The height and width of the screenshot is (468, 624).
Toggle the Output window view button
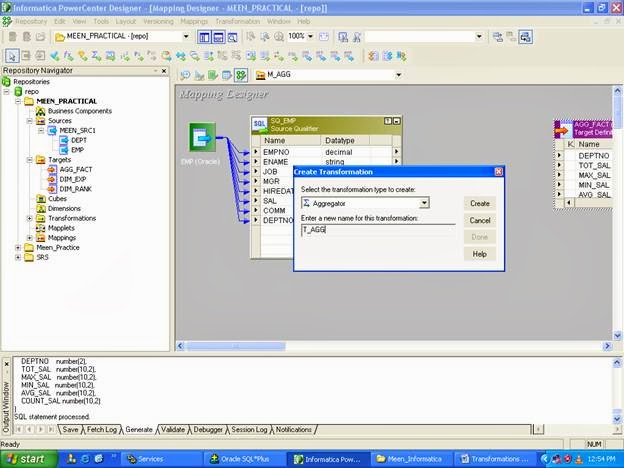218,37
